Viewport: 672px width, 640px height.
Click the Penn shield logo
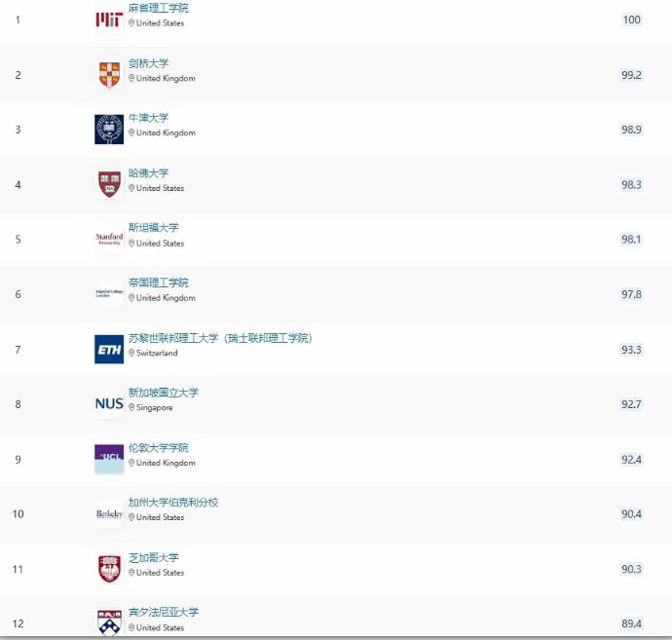tap(109, 622)
